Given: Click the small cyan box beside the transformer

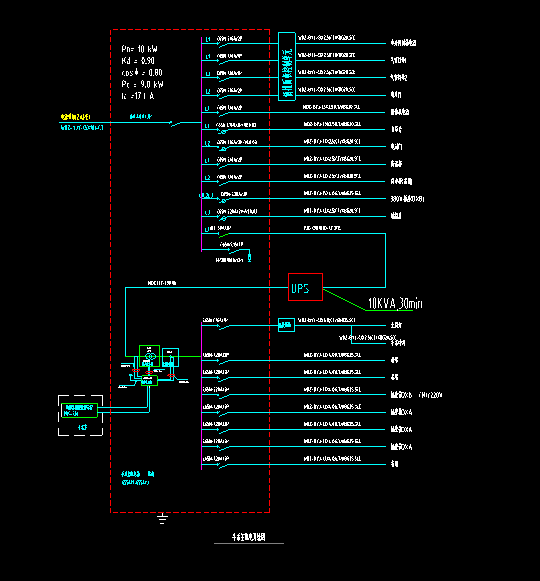Looking at the screenshot, I should click(170, 357).
